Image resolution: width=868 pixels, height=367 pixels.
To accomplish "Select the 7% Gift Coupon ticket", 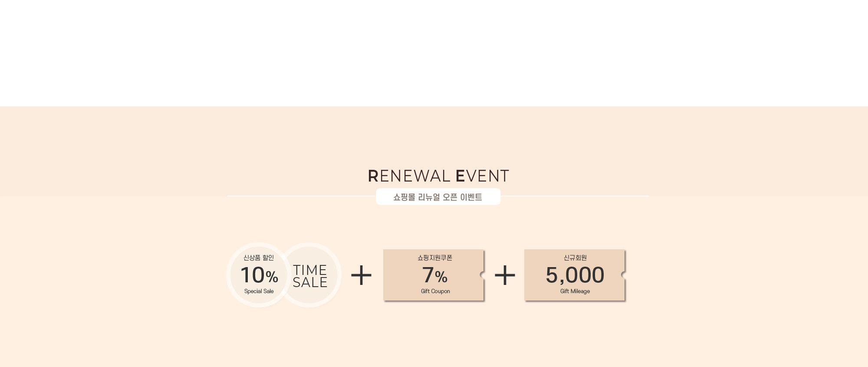I will (x=434, y=275).
